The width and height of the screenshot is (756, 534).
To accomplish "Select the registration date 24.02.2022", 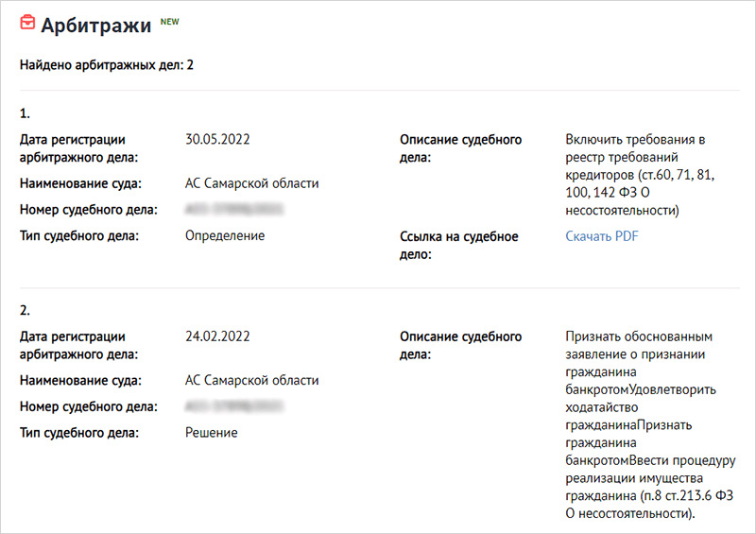I will click(217, 336).
